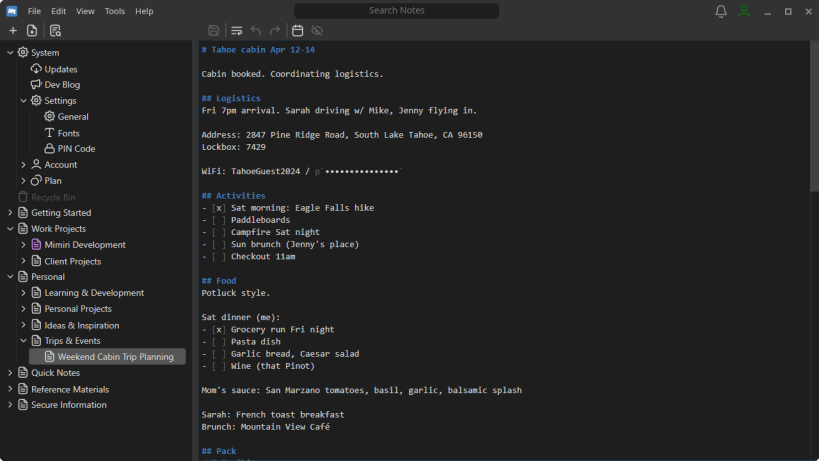Collapse the Settings tree node
The height and width of the screenshot is (461, 819).
pyautogui.click(x=24, y=100)
